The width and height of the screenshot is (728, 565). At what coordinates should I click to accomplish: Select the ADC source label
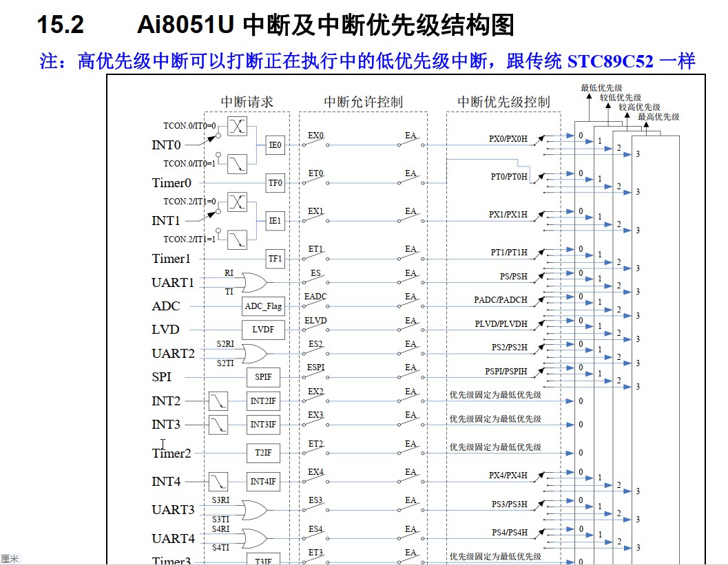tap(166, 306)
